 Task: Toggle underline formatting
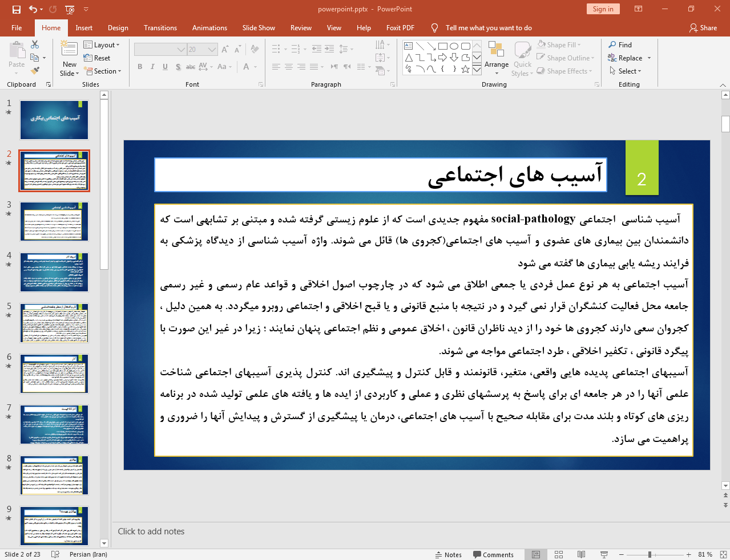click(x=165, y=67)
